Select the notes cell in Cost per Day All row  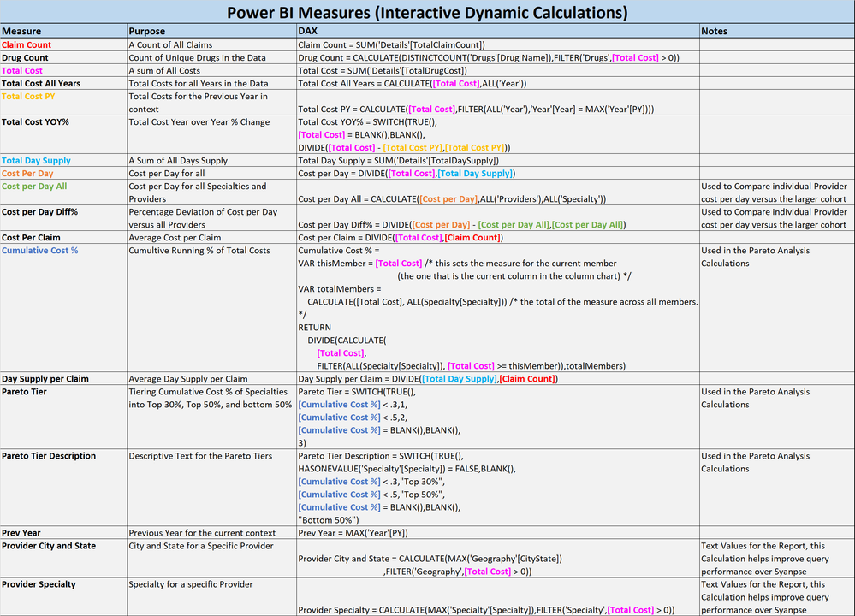click(x=778, y=192)
